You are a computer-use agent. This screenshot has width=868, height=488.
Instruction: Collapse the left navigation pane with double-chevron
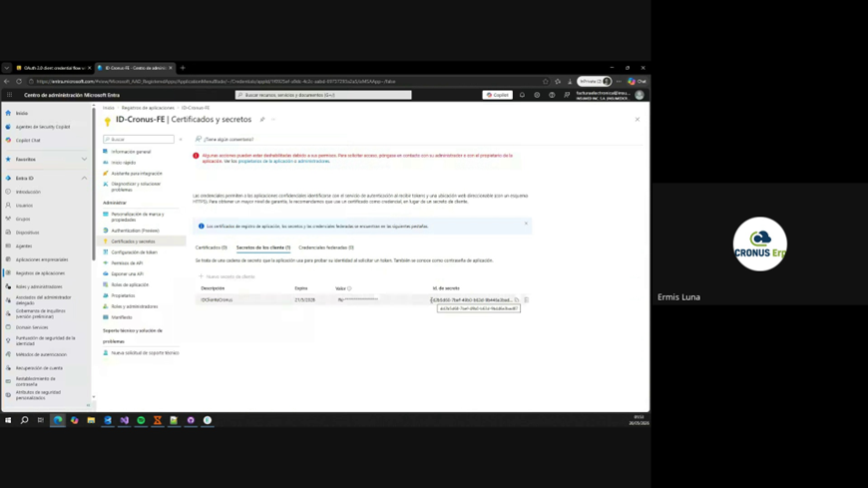(x=88, y=405)
